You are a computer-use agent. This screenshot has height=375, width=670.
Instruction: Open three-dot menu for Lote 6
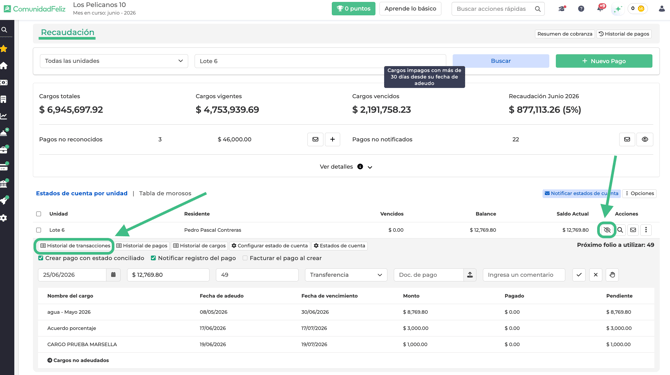click(646, 230)
